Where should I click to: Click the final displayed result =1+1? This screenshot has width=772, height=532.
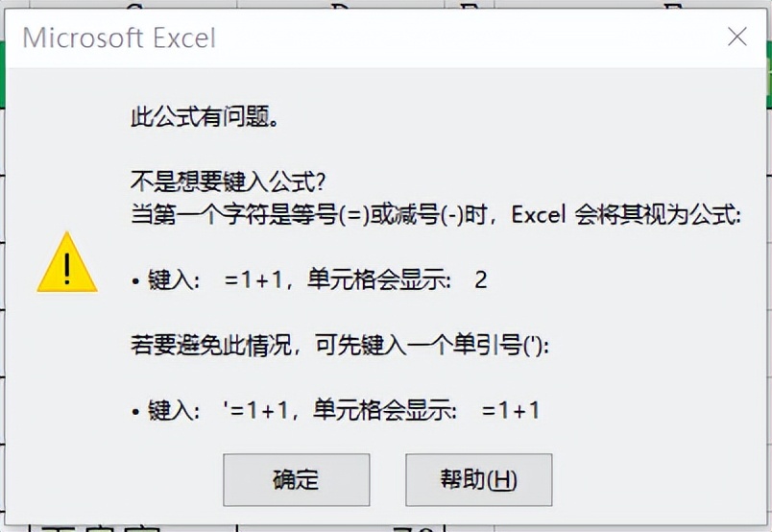click(x=511, y=410)
